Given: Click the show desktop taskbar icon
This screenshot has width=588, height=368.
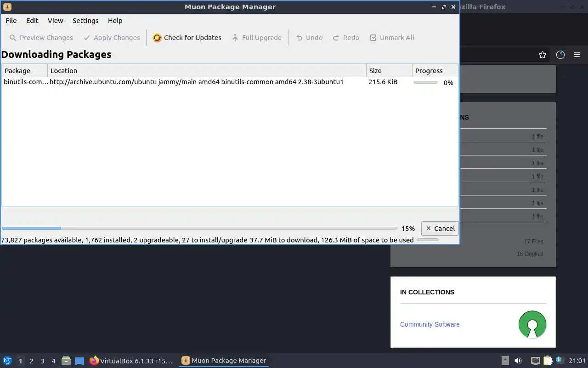Looking at the screenshot, I should [79, 361].
